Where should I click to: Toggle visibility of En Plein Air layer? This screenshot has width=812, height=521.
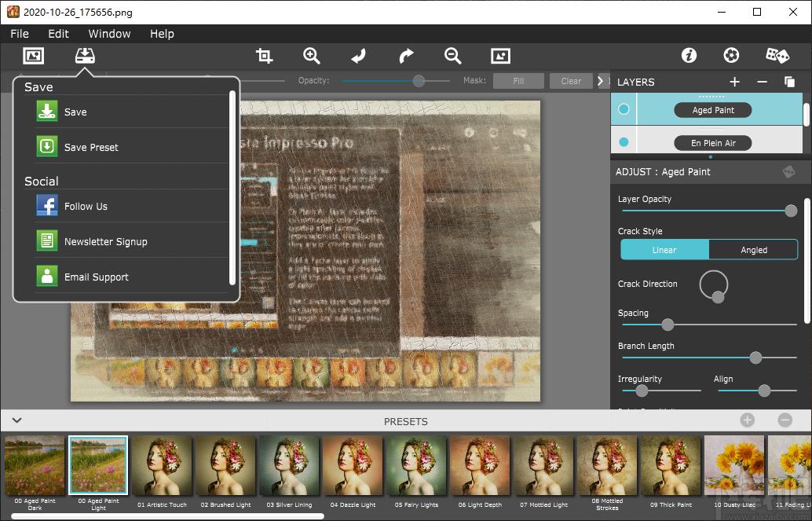[624, 142]
